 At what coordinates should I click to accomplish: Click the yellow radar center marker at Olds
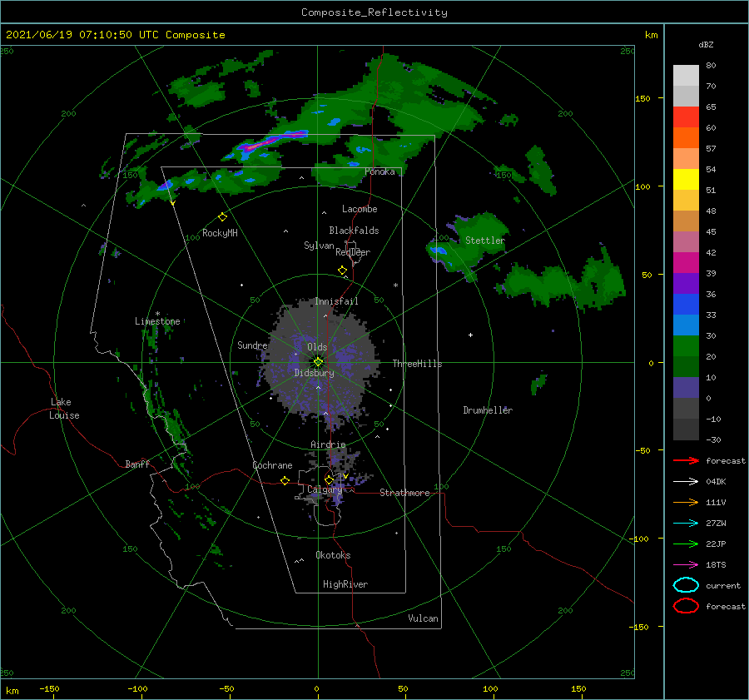tap(318, 362)
